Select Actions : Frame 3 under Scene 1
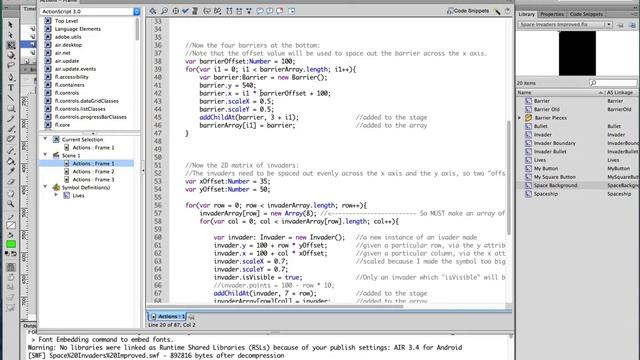640x360 pixels. [x=93, y=180]
